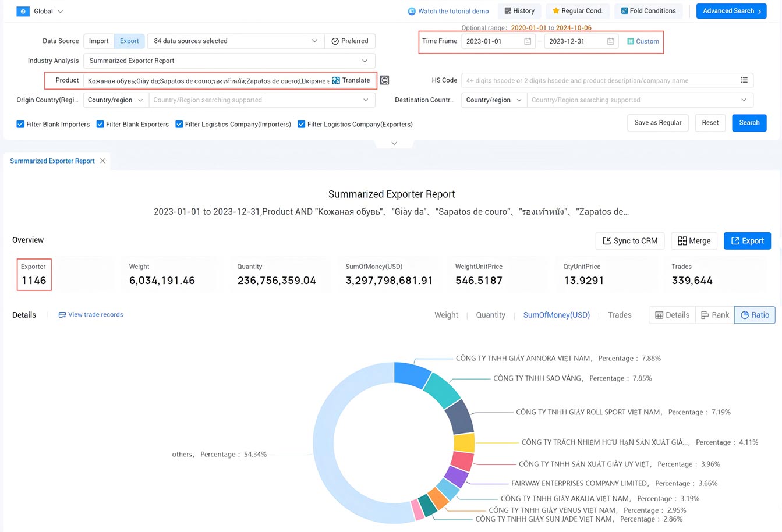Click CÔNG TY TNHH GIÀY ROLL SPORT label
This screenshot has height=532, width=782.
tap(588, 412)
